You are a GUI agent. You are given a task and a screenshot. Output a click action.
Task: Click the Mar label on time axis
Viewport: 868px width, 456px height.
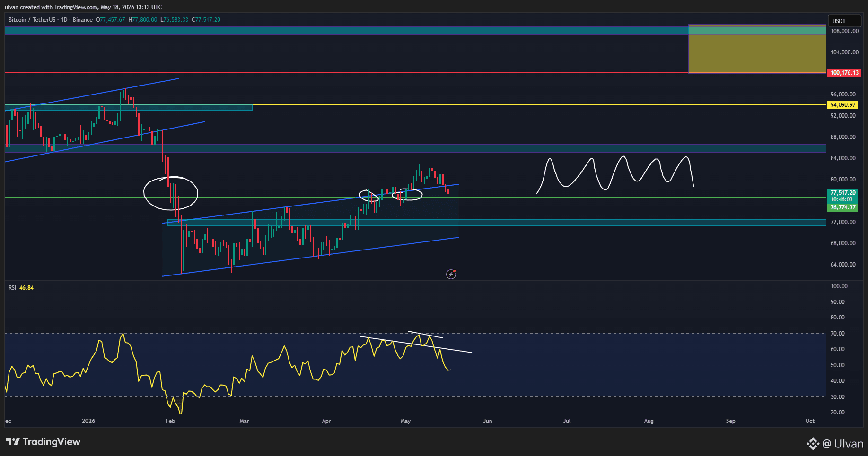pos(244,421)
